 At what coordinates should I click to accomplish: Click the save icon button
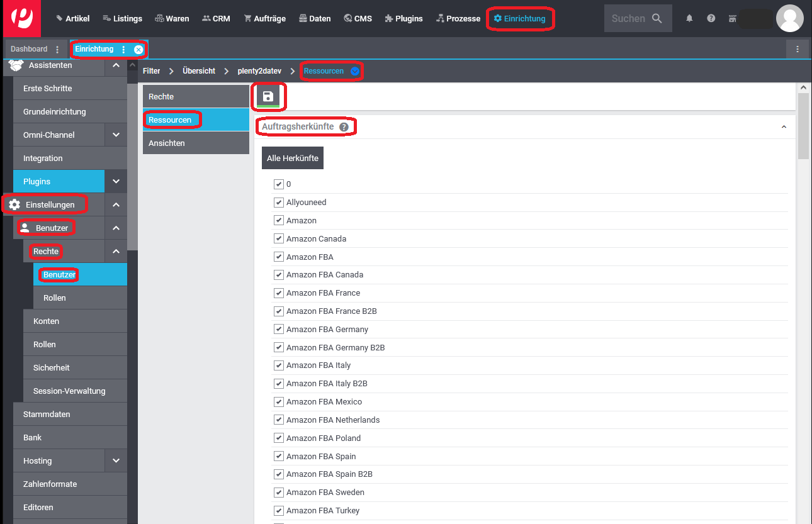[x=268, y=96]
